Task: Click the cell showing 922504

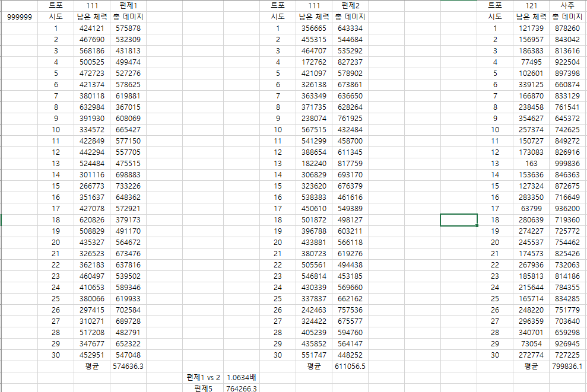Action: tap(567, 62)
